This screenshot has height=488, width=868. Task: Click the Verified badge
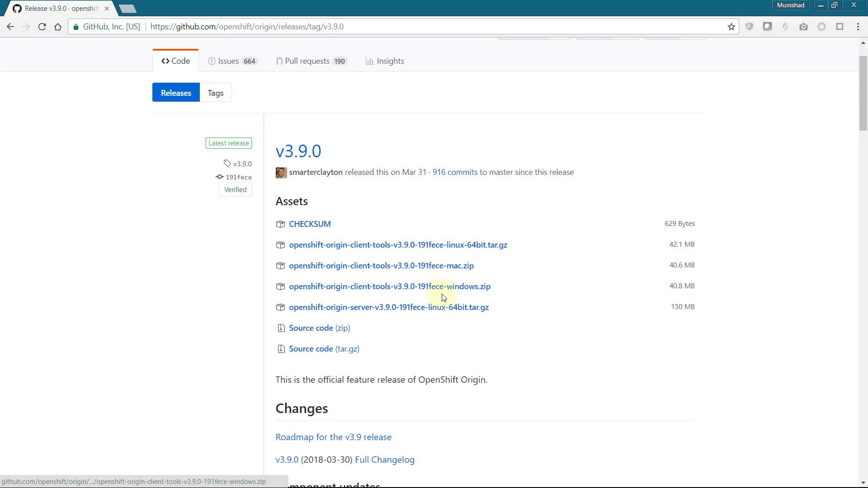pos(235,190)
